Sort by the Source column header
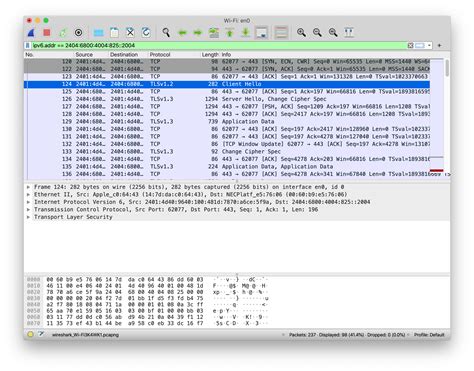 point(91,54)
